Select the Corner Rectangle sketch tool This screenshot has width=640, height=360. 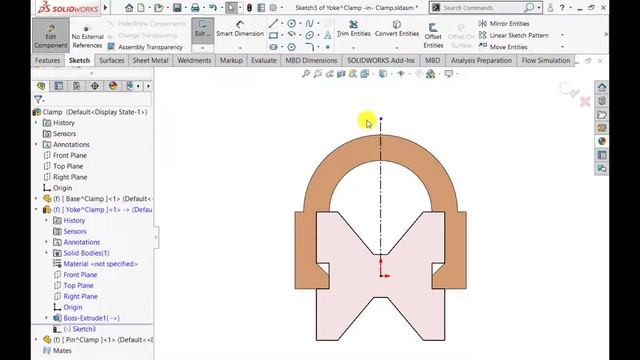point(273,36)
